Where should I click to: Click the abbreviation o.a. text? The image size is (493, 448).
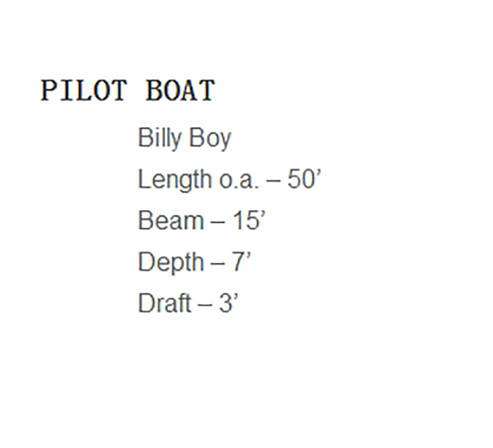[239, 179]
